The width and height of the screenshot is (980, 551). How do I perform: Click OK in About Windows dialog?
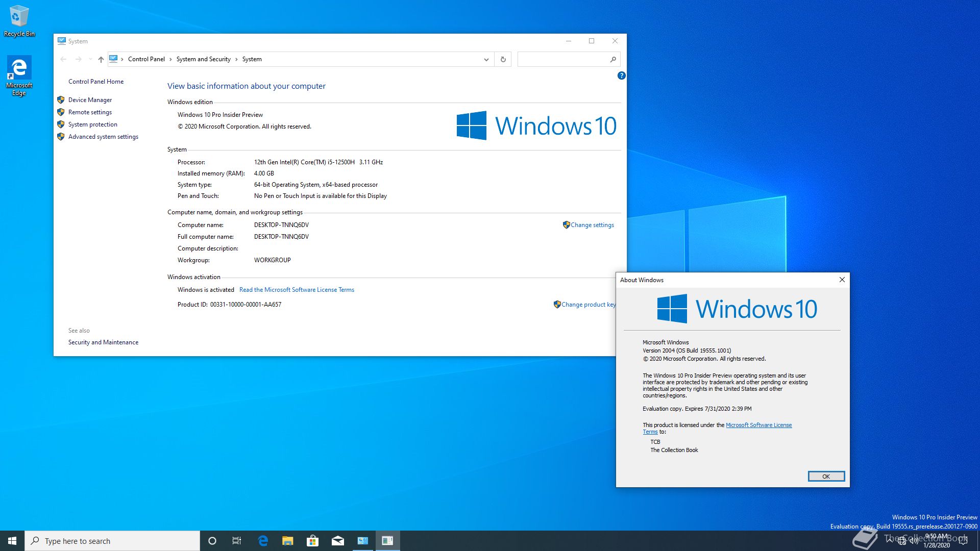pos(826,477)
